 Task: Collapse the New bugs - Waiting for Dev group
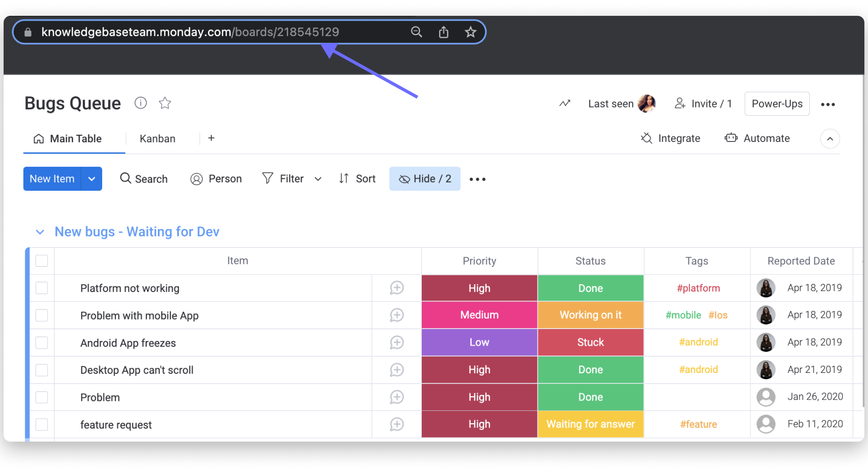click(x=40, y=232)
